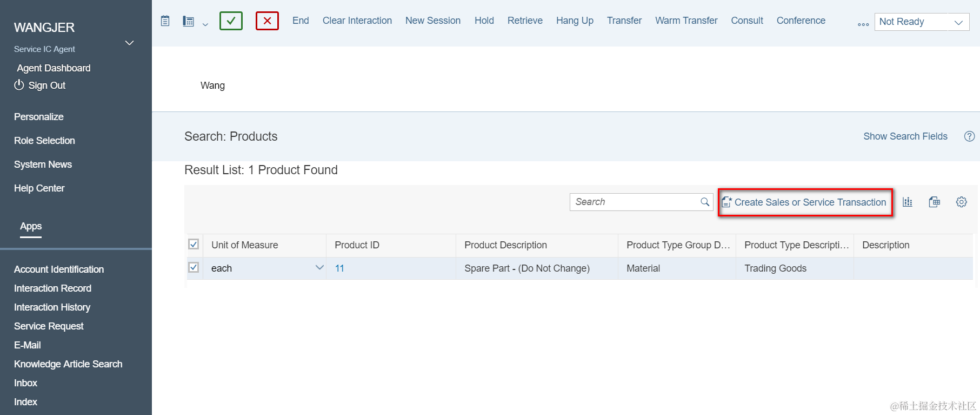The width and height of the screenshot is (980, 415).
Task: Toggle checkbox for the 'each' row
Action: point(194,267)
